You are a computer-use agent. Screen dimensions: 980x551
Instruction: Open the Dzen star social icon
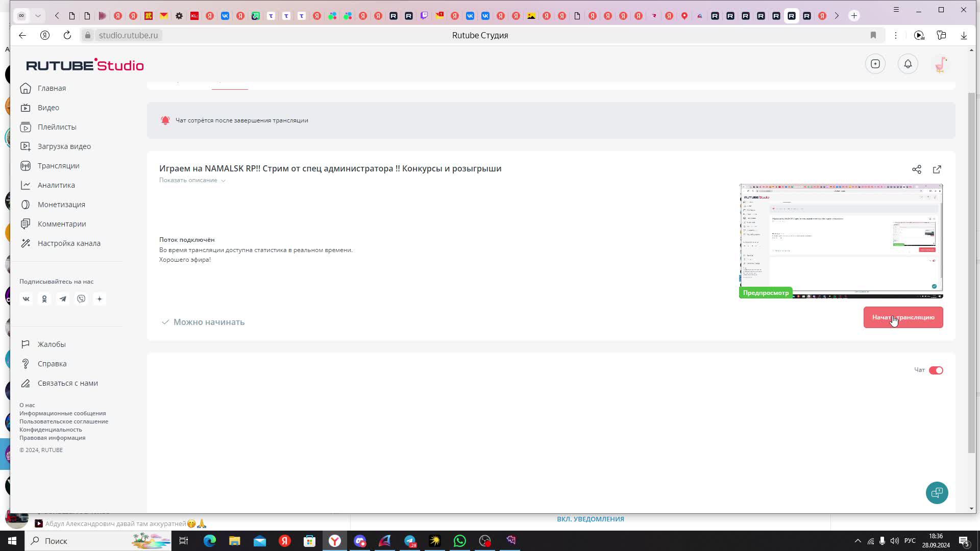point(100,299)
